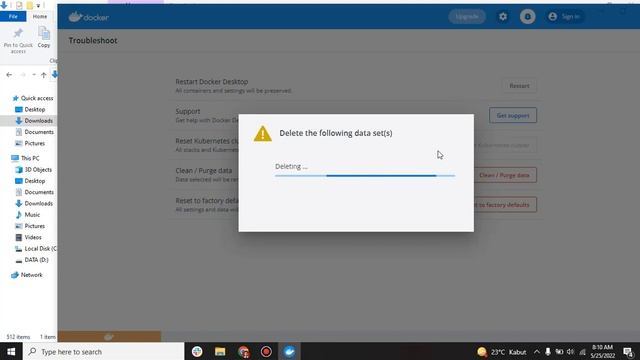Screen dimensions: 640x360
Task: Click the battery icon in system tray
Action: pyautogui.click(x=559, y=351)
